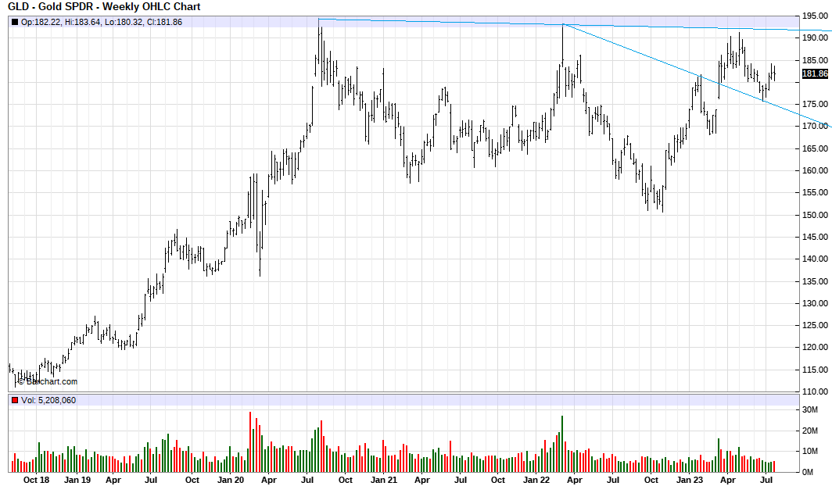Screen dimensions: 832x504
Task: Click the 'Jan 20' date axis label
Action: (231, 480)
